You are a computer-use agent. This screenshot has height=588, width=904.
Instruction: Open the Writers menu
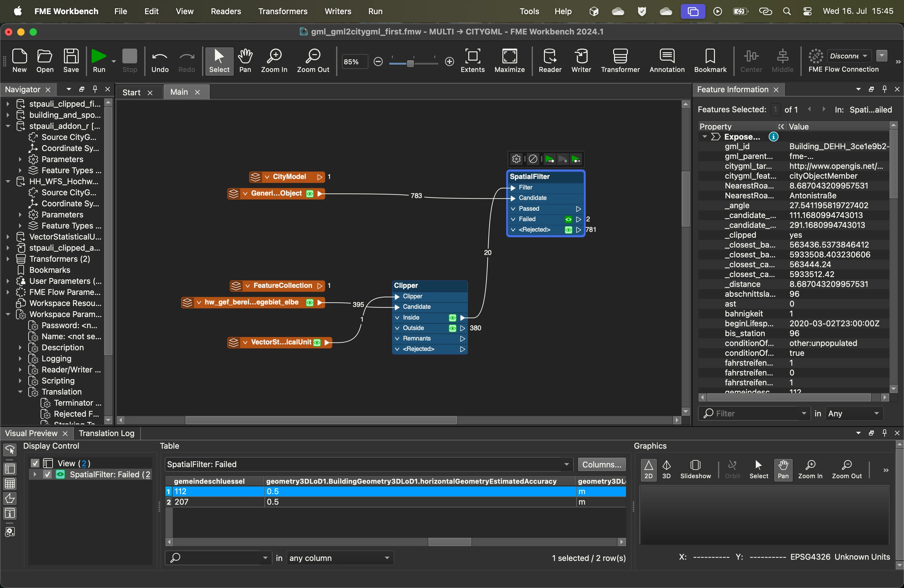click(338, 11)
